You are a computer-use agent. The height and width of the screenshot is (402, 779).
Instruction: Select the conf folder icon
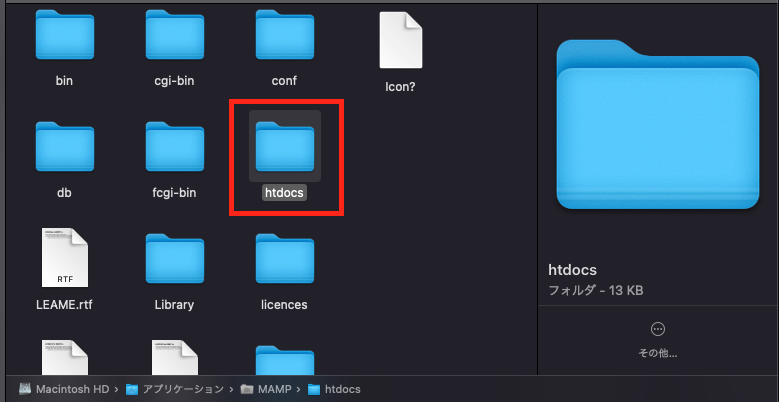(285, 35)
